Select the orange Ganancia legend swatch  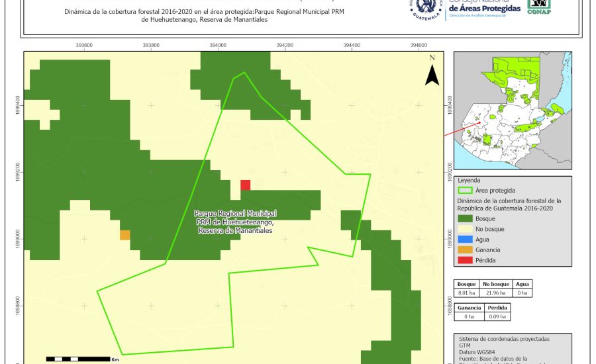468,250
